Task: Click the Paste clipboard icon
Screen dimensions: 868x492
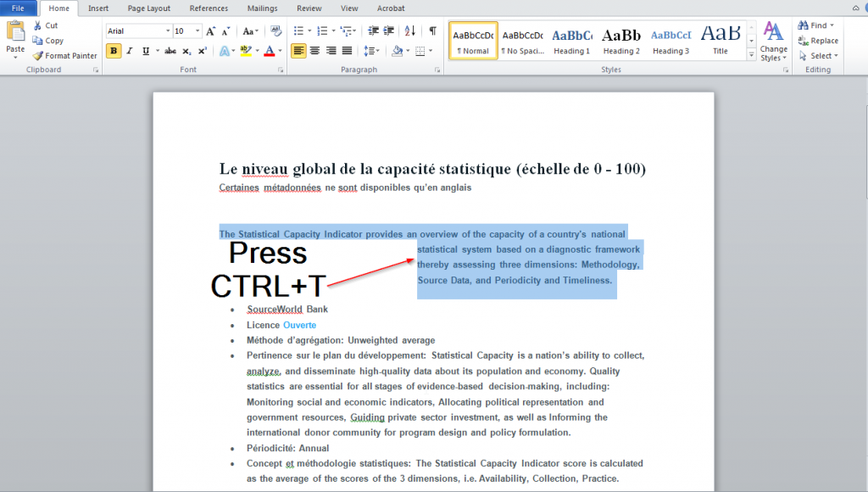Action: pyautogui.click(x=15, y=31)
